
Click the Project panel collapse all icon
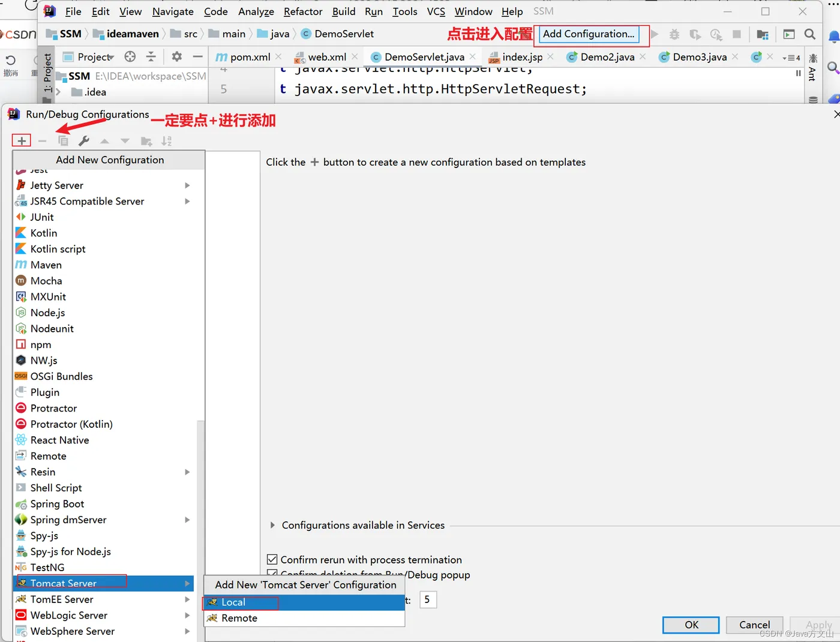151,56
